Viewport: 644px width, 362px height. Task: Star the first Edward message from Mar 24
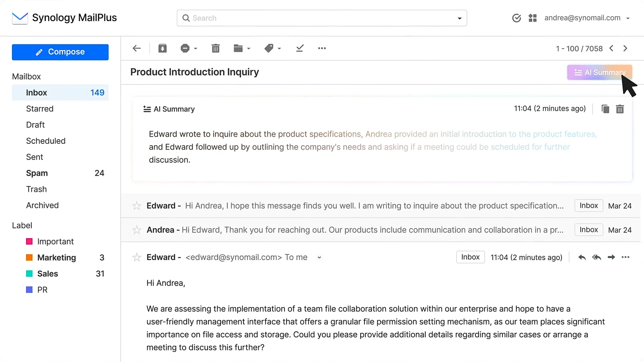click(x=137, y=206)
